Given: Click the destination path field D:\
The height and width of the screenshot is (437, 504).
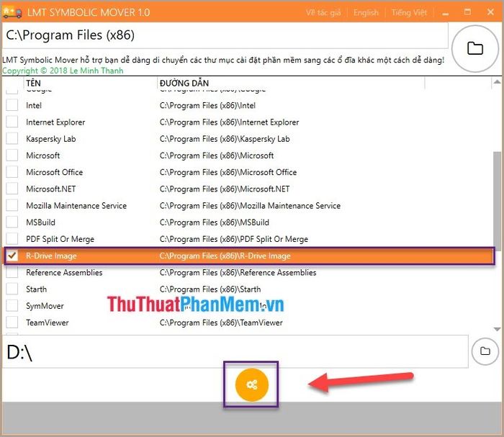Looking at the screenshot, I should [x=235, y=351].
